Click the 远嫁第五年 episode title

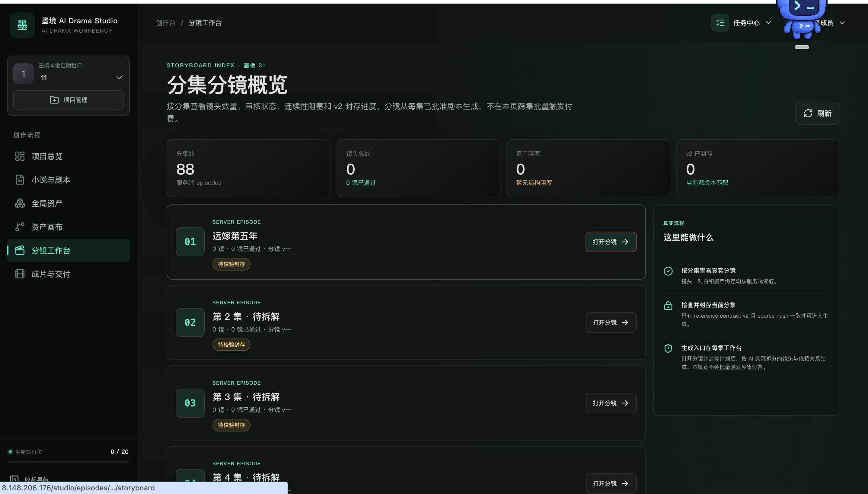point(235,236)
